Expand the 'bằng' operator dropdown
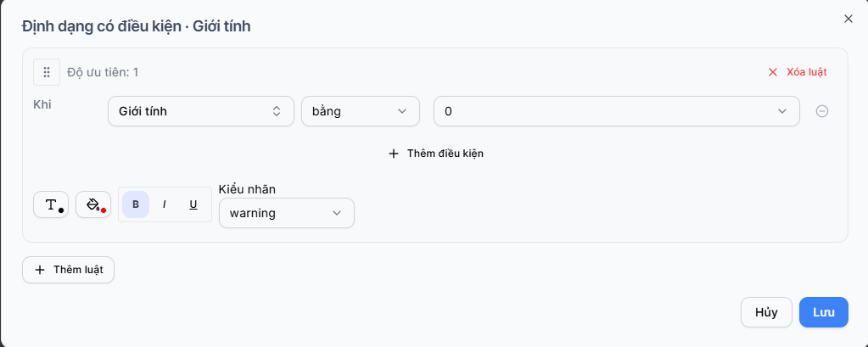 coord(361,111)
